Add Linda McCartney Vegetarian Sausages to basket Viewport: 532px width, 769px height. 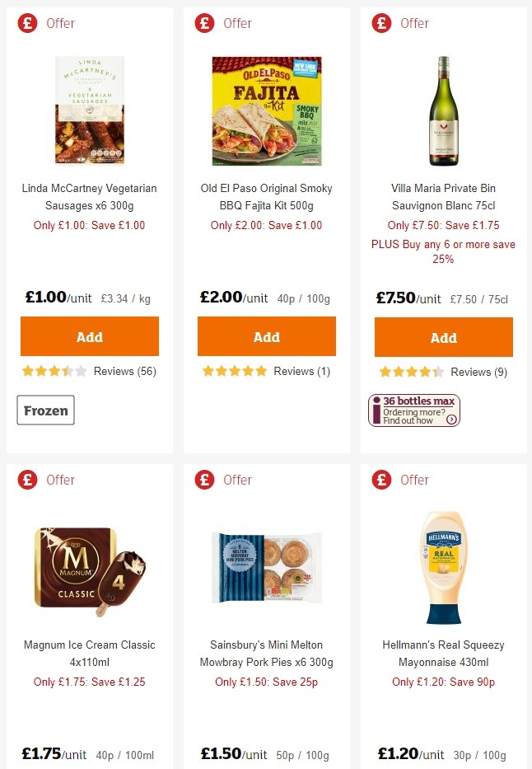pyautogui.click(x=89, y=336)
